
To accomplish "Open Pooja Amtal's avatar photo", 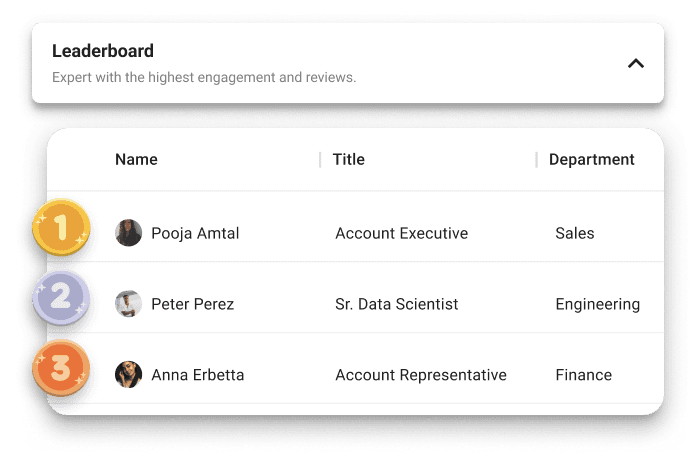I will [x=129, y=233].
